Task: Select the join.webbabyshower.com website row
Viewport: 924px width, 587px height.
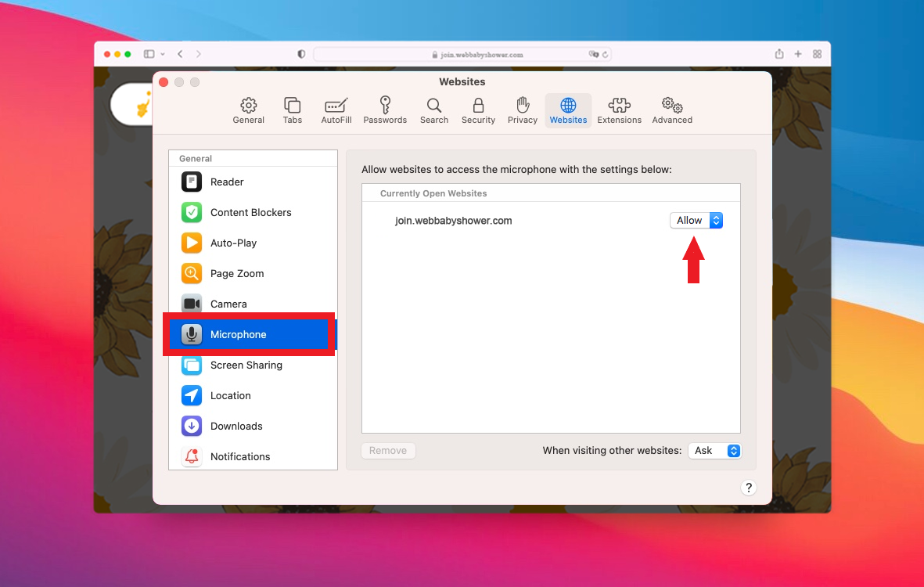Action: click(x=551, y=221)
